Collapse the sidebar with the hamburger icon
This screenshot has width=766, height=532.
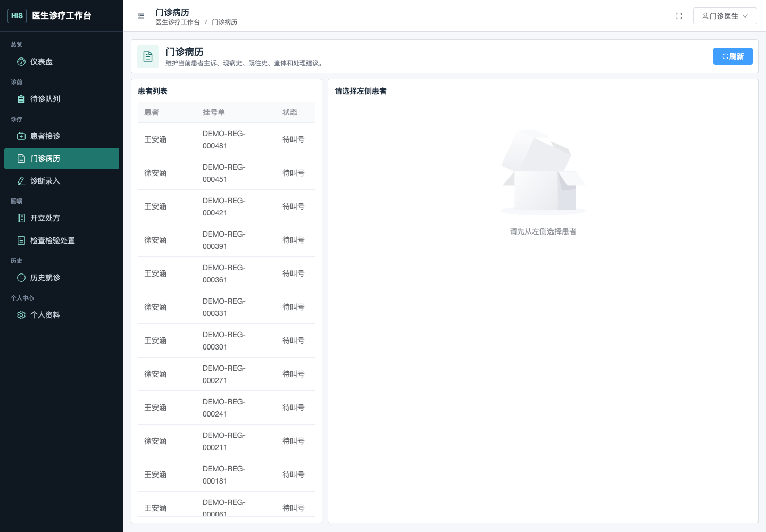[x=141, y=16]
